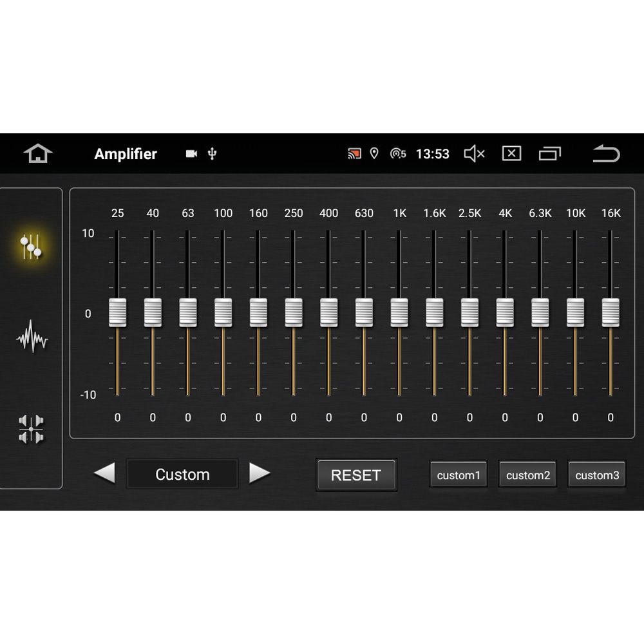Screen dimensions: 644x644
Task: Click the 160 Hz band slider knob
Action: 258,313
